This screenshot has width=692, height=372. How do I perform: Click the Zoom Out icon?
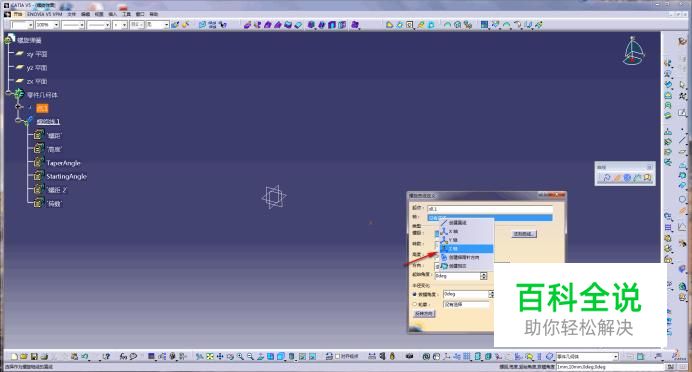click(250, 356)
